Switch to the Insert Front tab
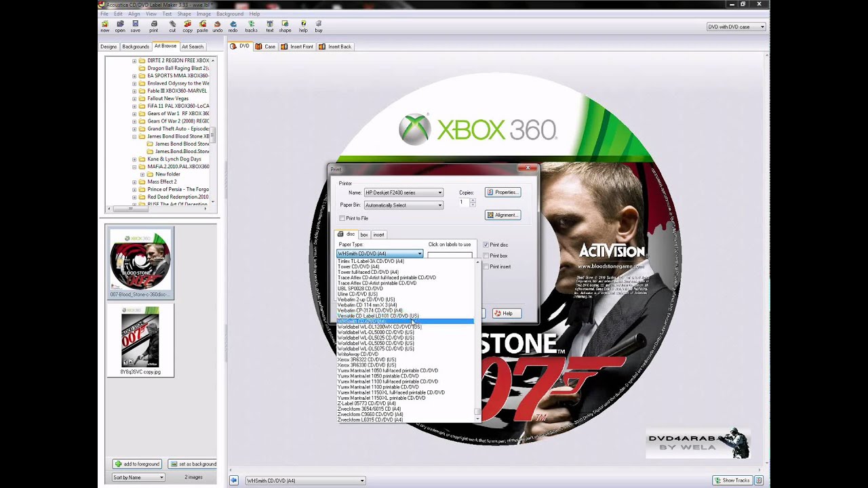Viewport: 868px width, 488px height. (297, 47)
